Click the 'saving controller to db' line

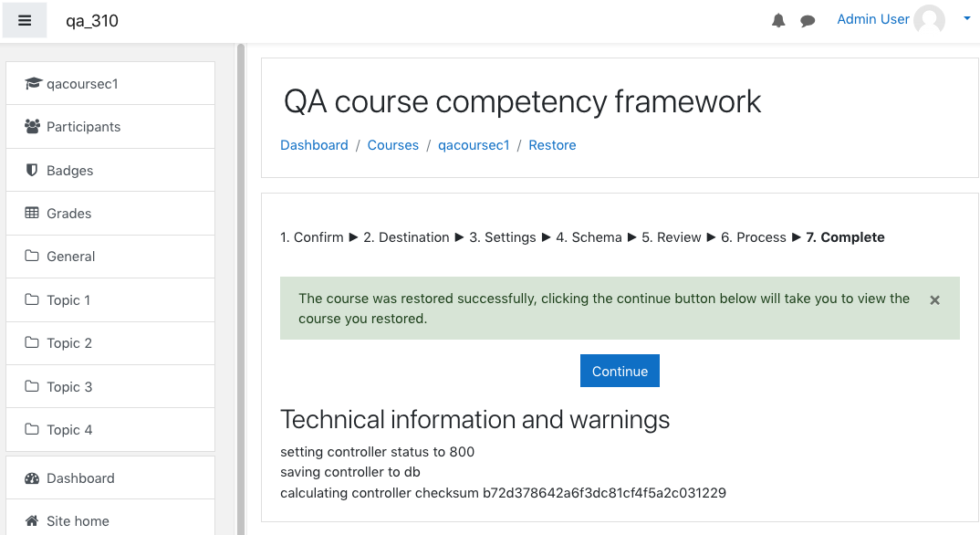click(350, 472)
